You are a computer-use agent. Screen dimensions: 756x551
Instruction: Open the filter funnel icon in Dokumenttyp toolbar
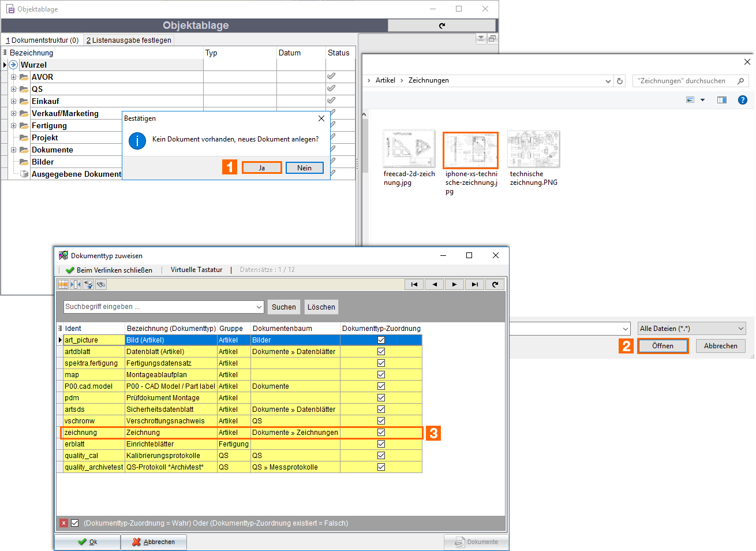[88, 284]
